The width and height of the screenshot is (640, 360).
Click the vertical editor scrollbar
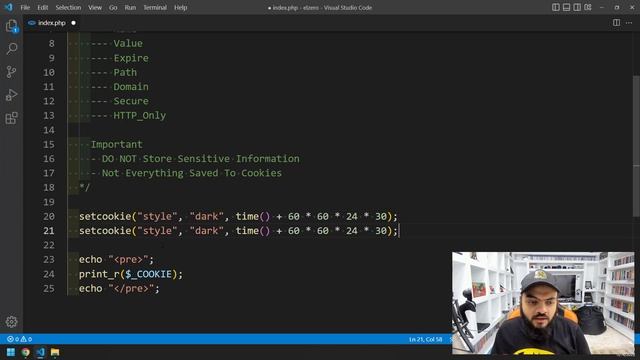tap(636, 147)
